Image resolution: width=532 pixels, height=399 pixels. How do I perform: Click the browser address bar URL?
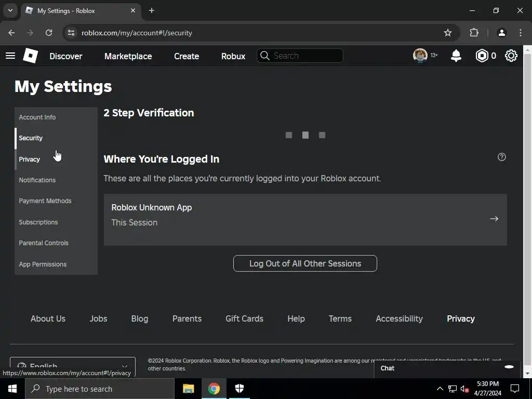click(x=137, y=33)
